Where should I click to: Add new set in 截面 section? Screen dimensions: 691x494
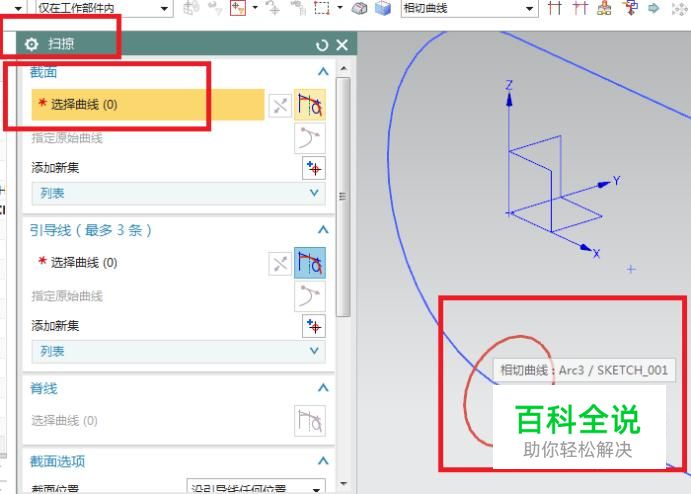[314, 168]
